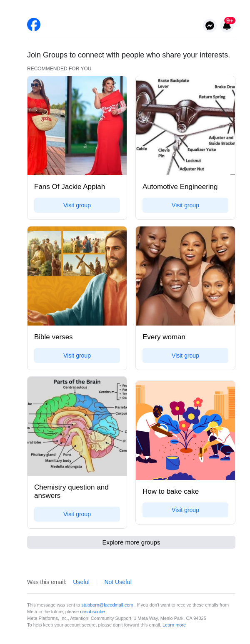250x644 pixels.
Task: Open the Jesus collage group image
Action: click(x=77, y=276)
